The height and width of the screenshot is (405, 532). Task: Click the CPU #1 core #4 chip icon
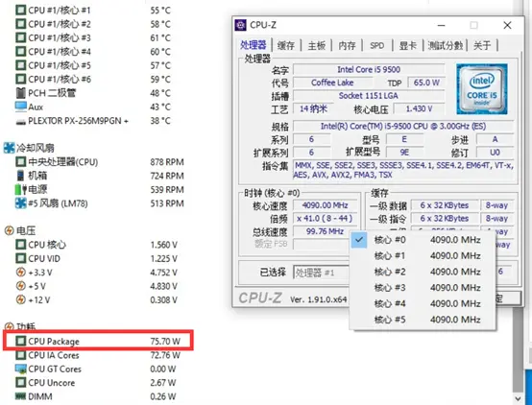[x=21, y=51]
